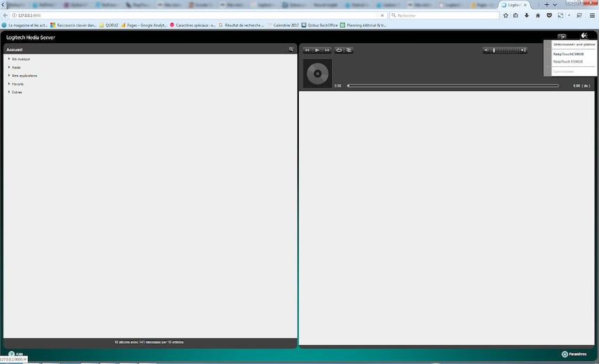The image size is (599, 364).
Task: Toggle shuffle mode in player
Action: [x=349, y=50]
